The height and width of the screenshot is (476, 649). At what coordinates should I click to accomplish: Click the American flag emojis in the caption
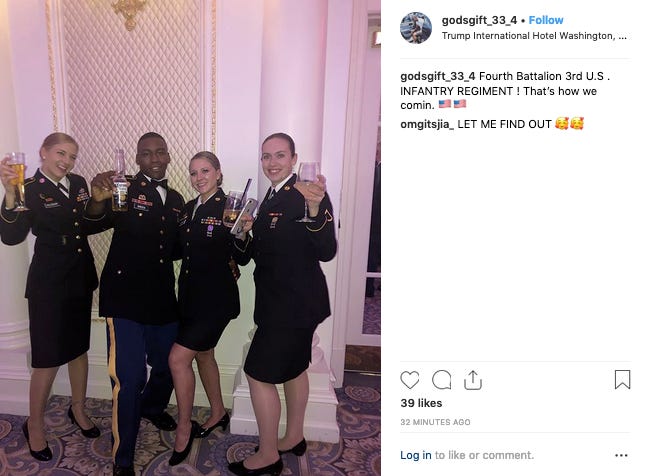click(452, 104)
